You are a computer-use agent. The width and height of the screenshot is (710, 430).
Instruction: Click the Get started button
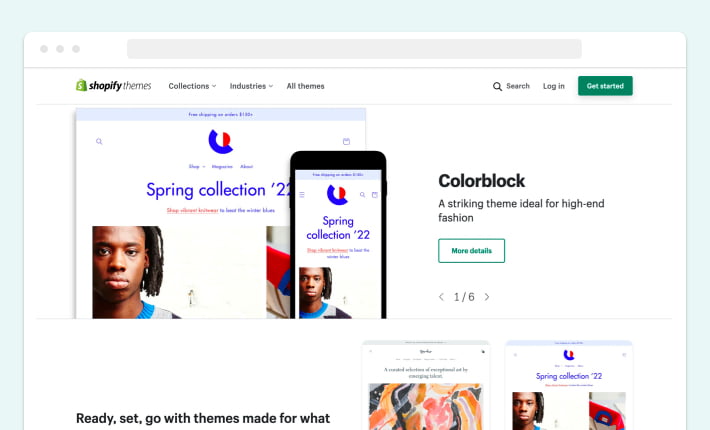click(x=605, y=86)
